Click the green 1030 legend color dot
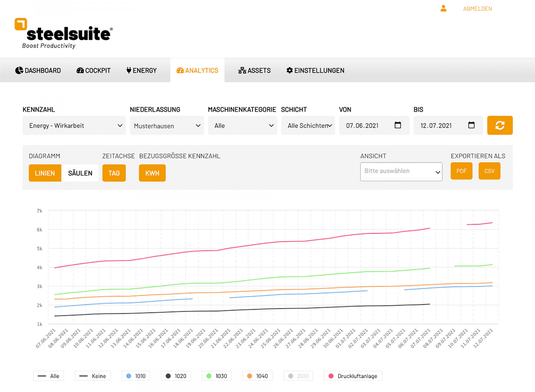Screen dimensions: 535x392 pyautogui.click(x=209, y=376)
